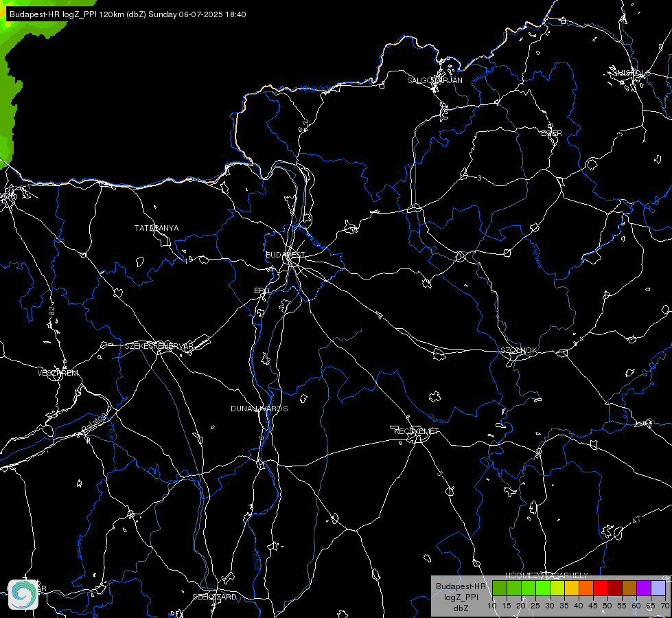The image size is (672, 618).
Task: Click the Budapest city label
Action: 286,255
